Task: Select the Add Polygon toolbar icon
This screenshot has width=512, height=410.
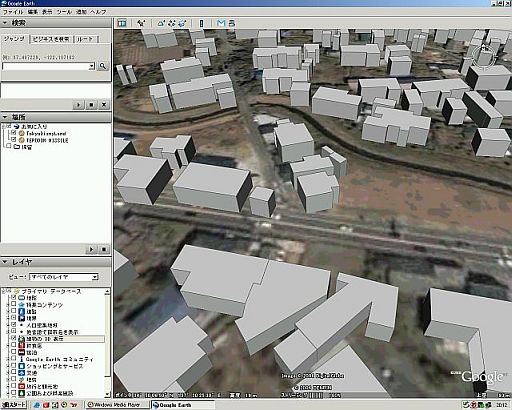Action: click(x=161, y=23)
